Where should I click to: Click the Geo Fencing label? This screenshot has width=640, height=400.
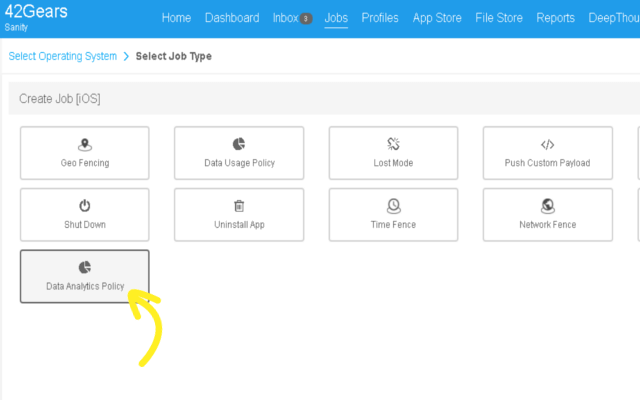point(85,163)
